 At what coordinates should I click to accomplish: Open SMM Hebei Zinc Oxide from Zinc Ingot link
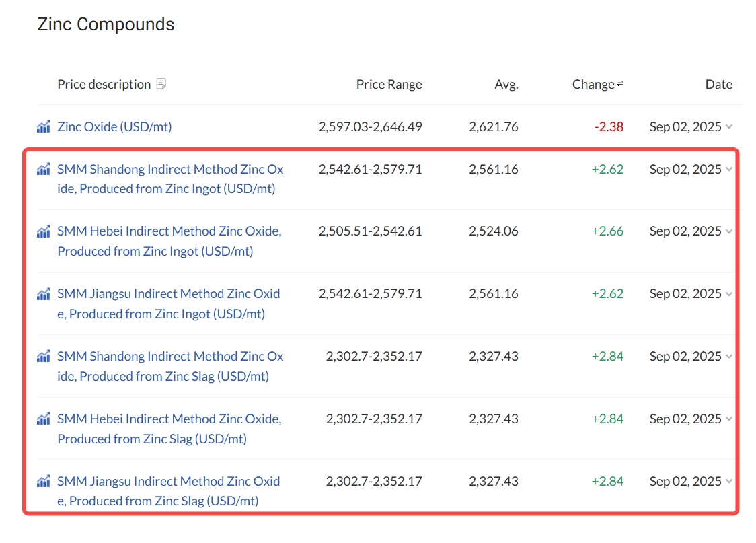point(169,241)
